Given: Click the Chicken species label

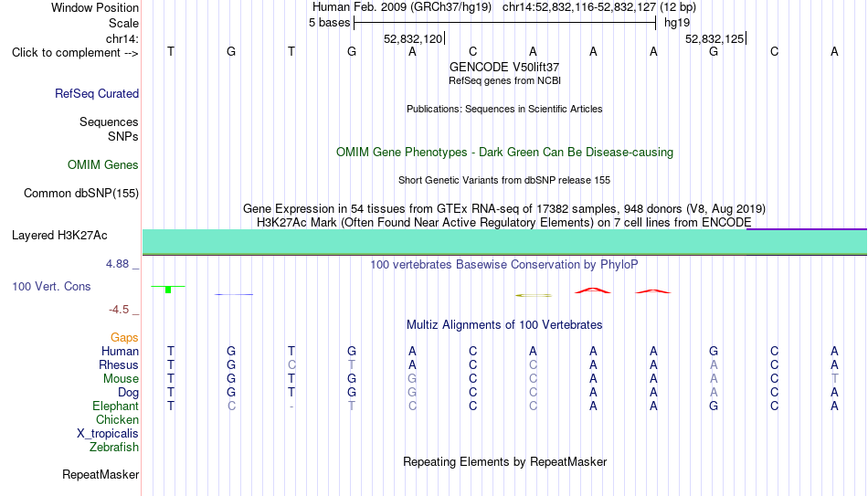Looking at the screenshot, I should (x=117, y=419).
